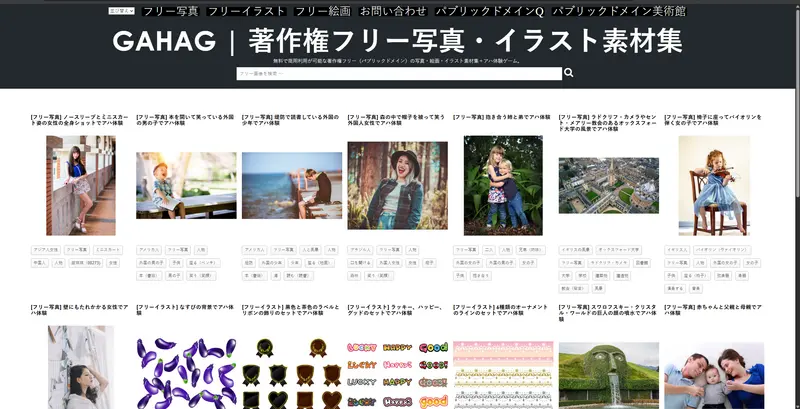The width and height of the screenshot is (800, 409).
Task: Visit パブリックドメイン美術館 link
Action: [x=619, y=11]
